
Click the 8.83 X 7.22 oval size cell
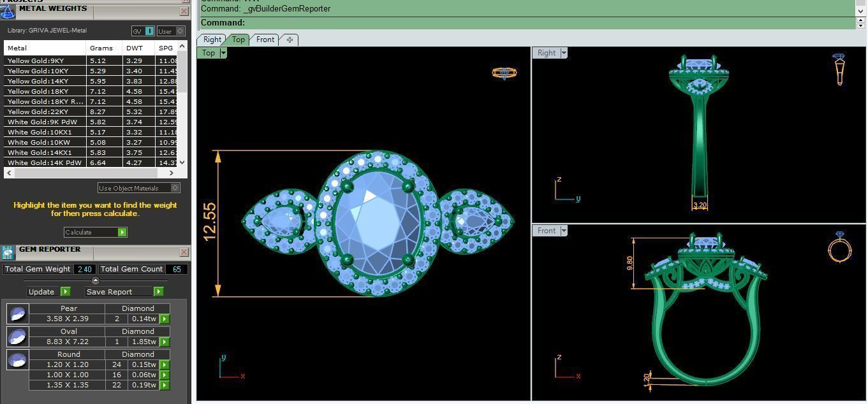coord(67,342)
